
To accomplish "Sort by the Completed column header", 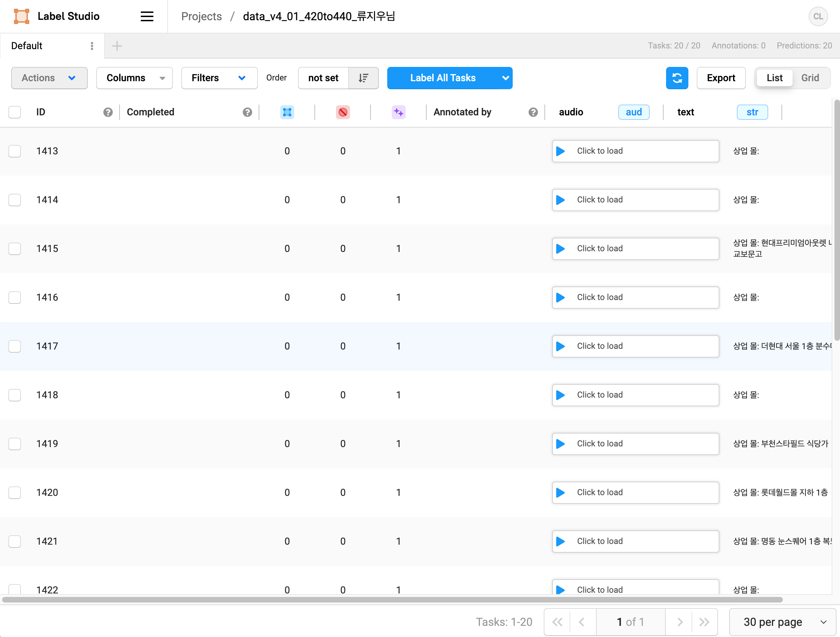I will point(150,112).
